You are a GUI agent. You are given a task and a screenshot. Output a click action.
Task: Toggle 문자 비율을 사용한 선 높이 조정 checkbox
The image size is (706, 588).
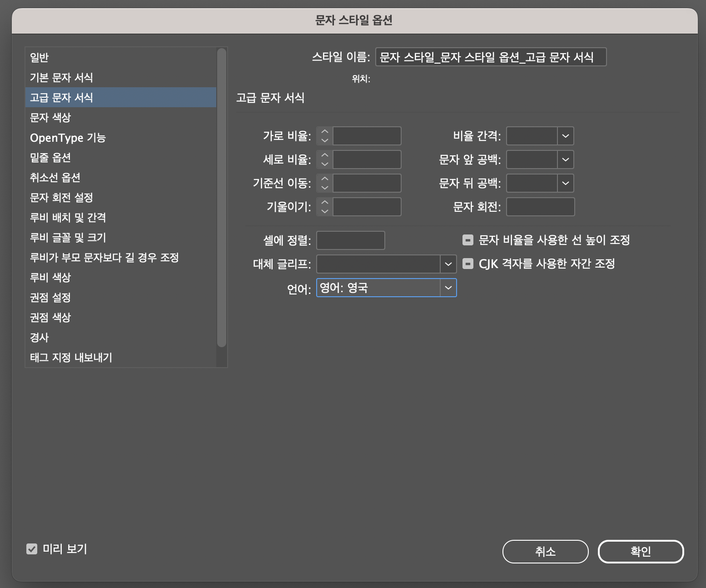click(x=467, y=240)
